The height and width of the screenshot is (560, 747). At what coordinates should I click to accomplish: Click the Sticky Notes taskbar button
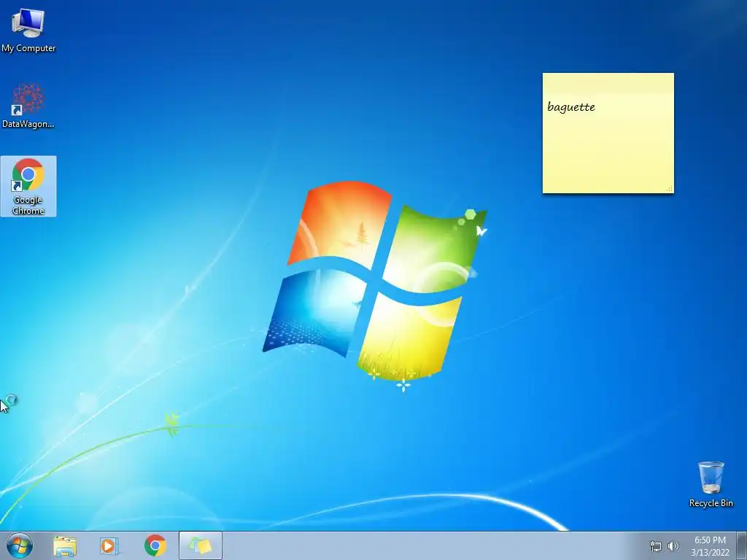pos(201,545)
